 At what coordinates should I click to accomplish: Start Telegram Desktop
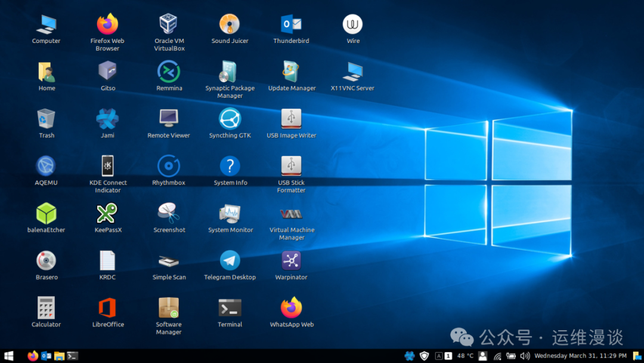230,262
